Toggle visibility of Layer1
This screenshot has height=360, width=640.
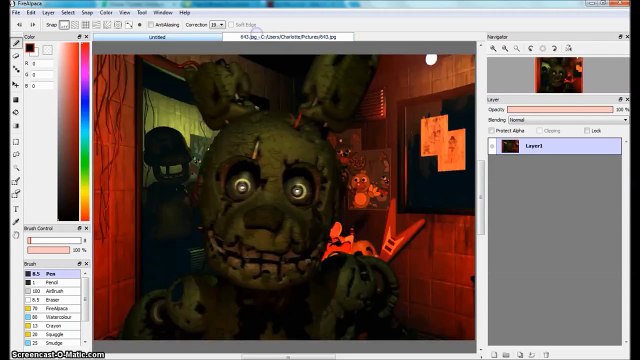coord(492,146)
